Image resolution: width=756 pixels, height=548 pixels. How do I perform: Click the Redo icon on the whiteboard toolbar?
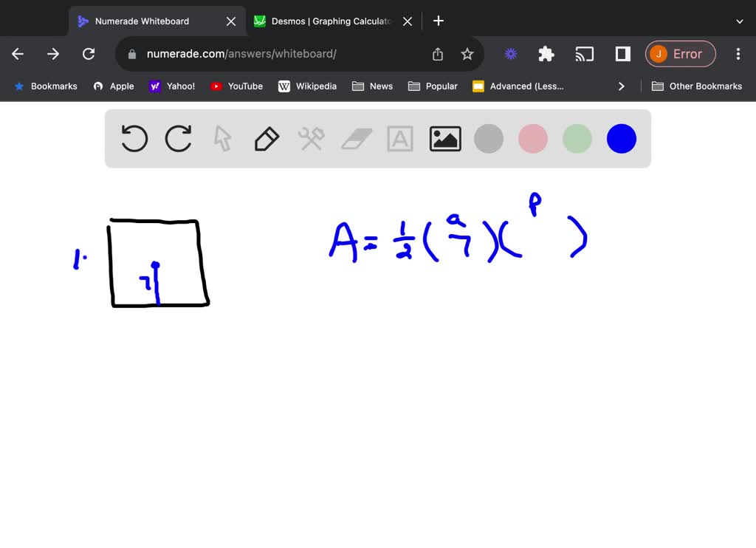(x=178, y=138)
